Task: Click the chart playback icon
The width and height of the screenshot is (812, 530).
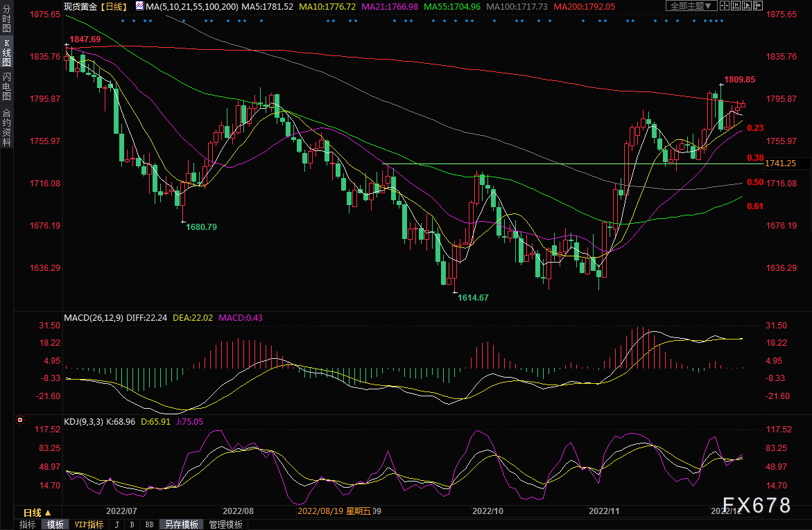Action: 747,6
